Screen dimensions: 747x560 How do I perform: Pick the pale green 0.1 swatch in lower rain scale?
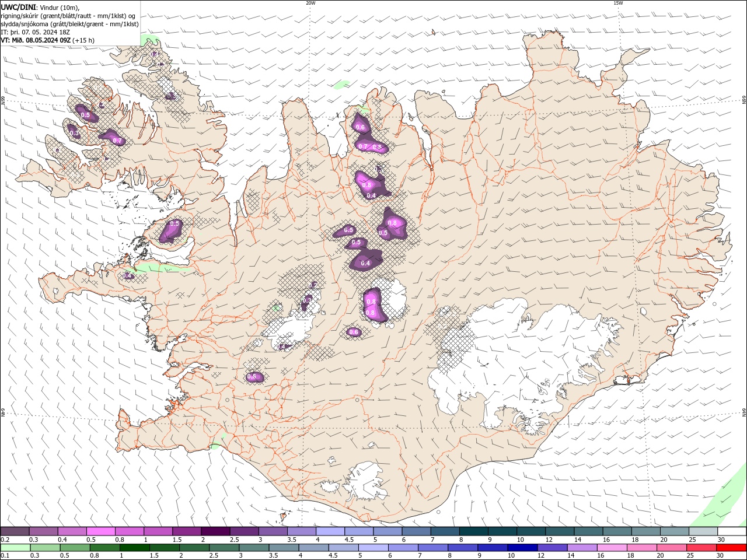point(14,548)
